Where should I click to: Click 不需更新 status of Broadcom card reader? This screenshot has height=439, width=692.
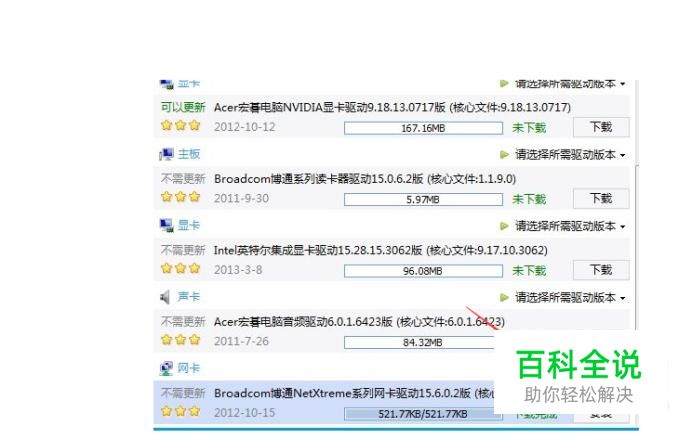pos(183,179)
